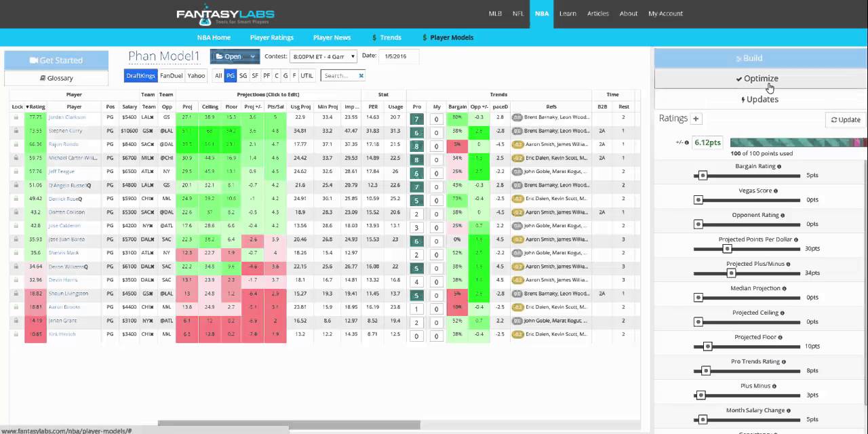Screen dimensions: 868x434
Task: Lock Stephen Curry's row
Action: click(16, 131)
